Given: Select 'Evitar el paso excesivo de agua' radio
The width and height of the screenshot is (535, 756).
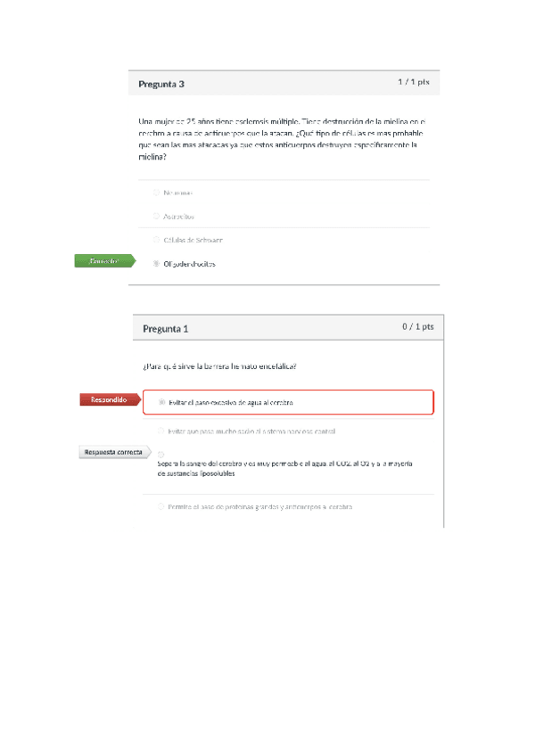Looking at the screenshot, I should pos(161,402).
